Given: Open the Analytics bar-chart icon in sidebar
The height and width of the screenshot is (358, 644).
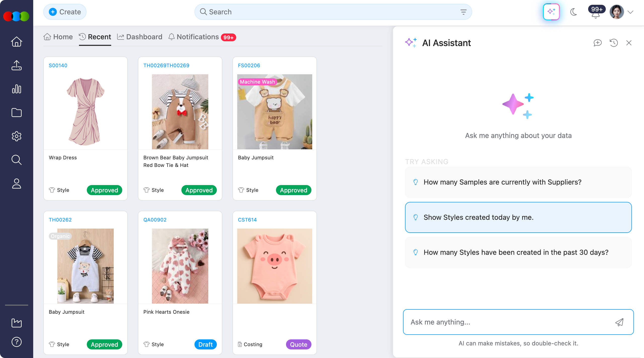Looking at the screenshot, I should (16, 89).
